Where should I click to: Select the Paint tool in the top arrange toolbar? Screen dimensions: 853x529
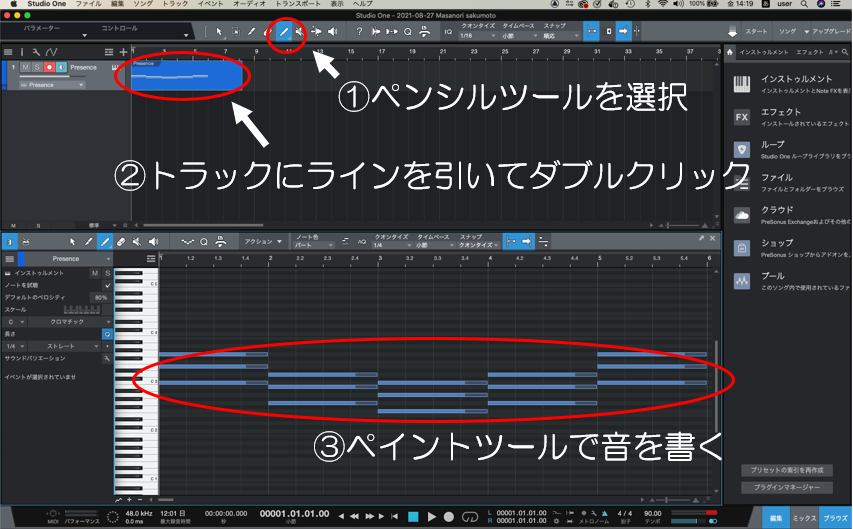click(x=283, y=32)
